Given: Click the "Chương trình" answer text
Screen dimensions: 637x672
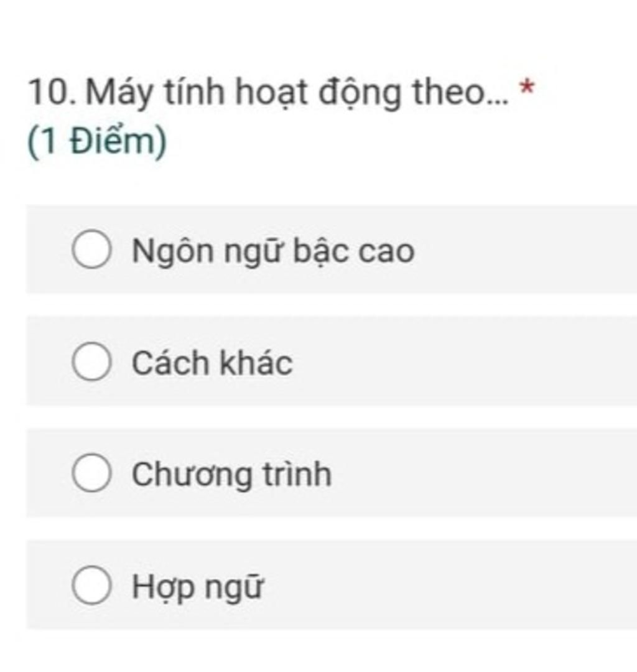Looking at the screenshot, I should click(232, 475).
